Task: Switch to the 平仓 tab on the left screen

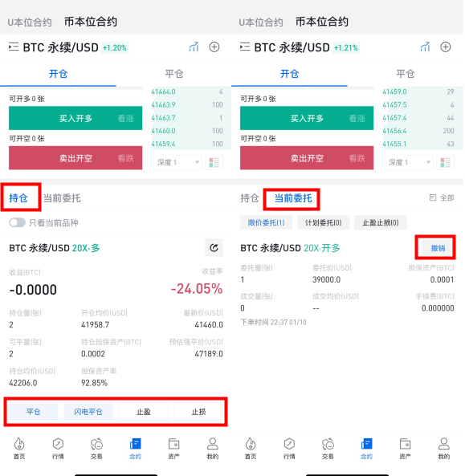Action: point(174,74)
